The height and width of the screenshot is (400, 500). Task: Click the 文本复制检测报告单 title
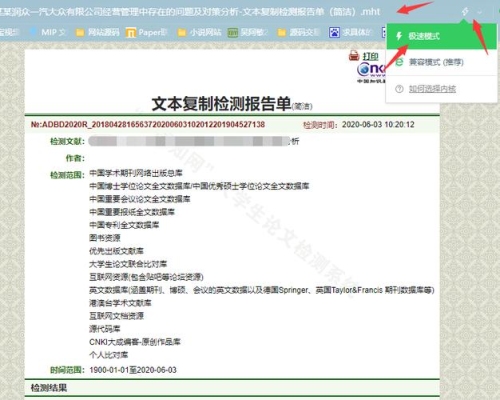tap(221, 104)
